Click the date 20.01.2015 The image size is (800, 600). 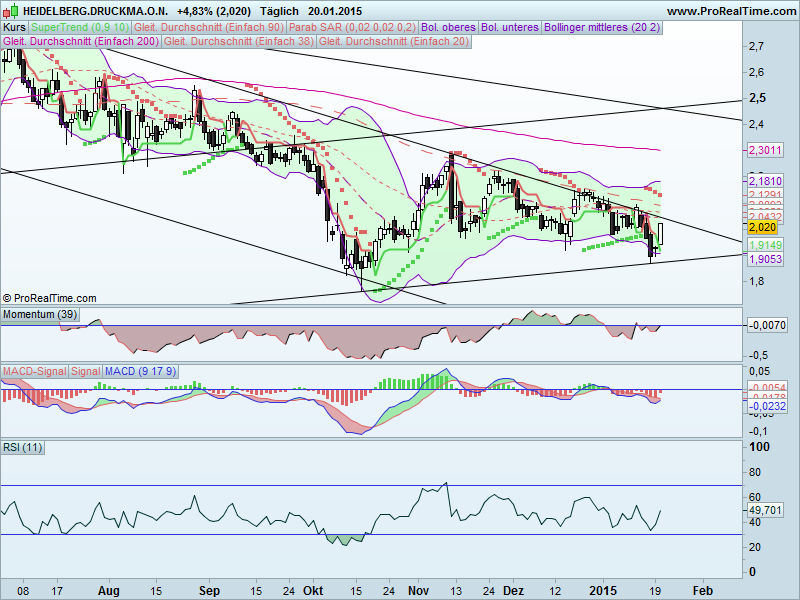tap(335, 11)
